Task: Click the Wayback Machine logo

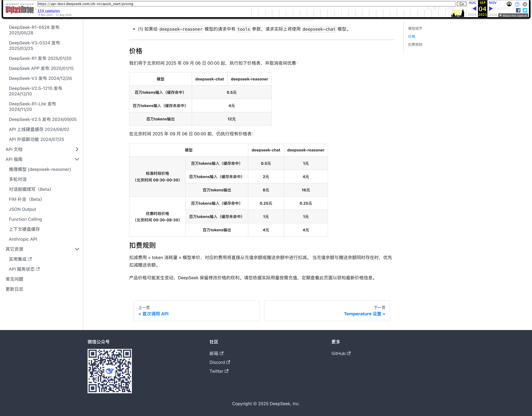Action: click(20, 9)
